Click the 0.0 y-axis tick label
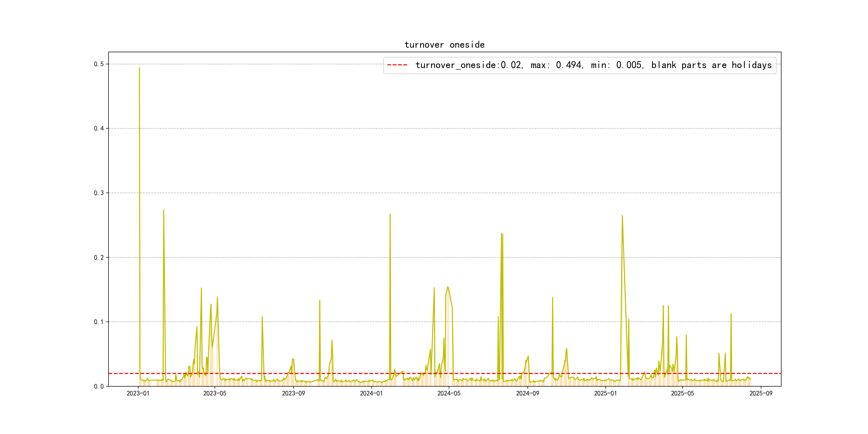Screen dimensions: 868x434 [x=99, y=387]
